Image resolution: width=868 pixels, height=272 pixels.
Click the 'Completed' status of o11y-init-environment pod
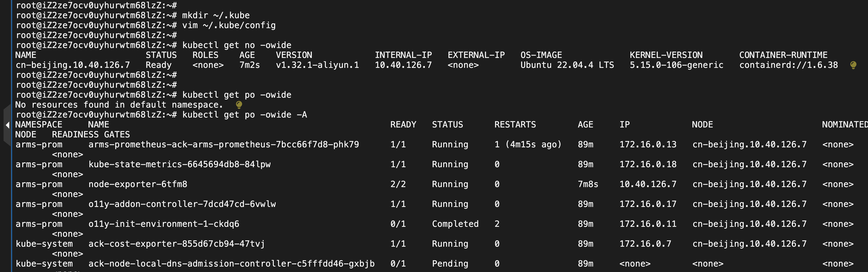(455, 224)
